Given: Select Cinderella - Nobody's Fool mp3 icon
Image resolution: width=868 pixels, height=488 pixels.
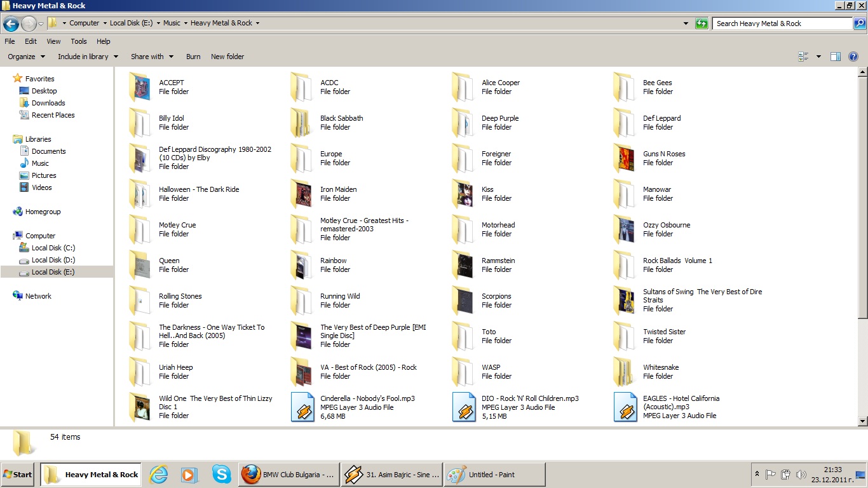Looking at the screenshot, I should (x=302, y=407).
